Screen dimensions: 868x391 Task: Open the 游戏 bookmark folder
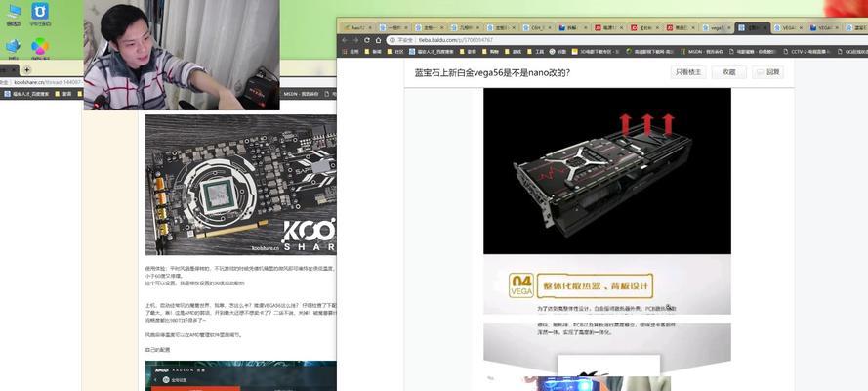(x=513, y=52)
